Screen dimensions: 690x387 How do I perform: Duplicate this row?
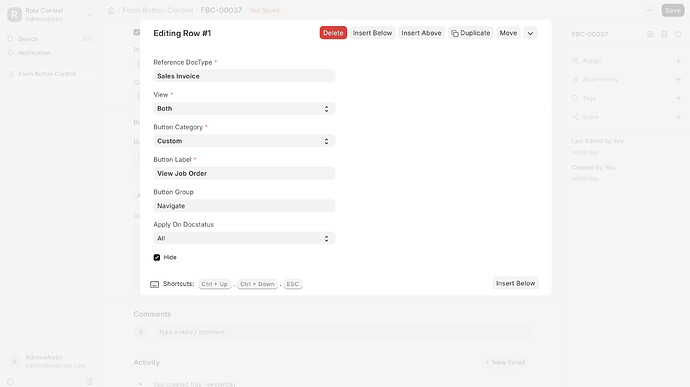(x=470, y=33)
